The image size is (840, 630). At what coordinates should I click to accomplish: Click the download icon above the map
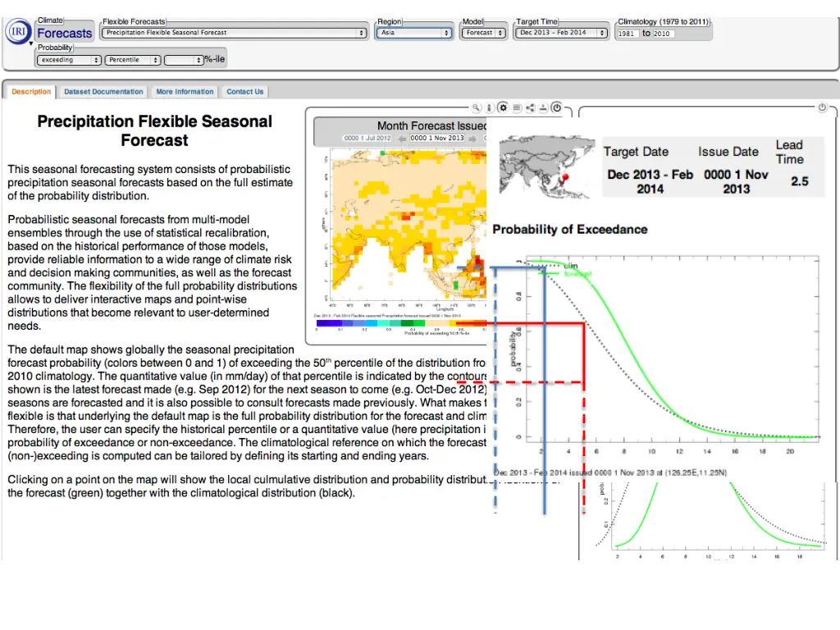(x=543, y=107)
